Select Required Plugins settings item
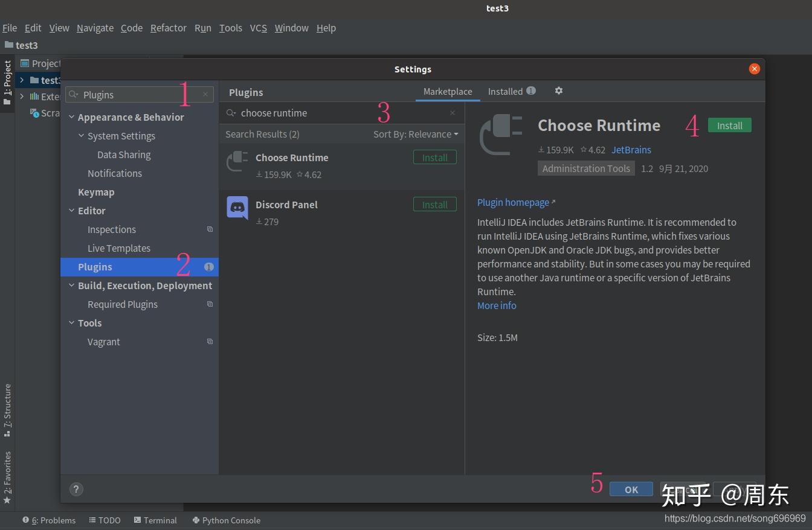This screenshot has height=530, width=812. pos(123,304)
